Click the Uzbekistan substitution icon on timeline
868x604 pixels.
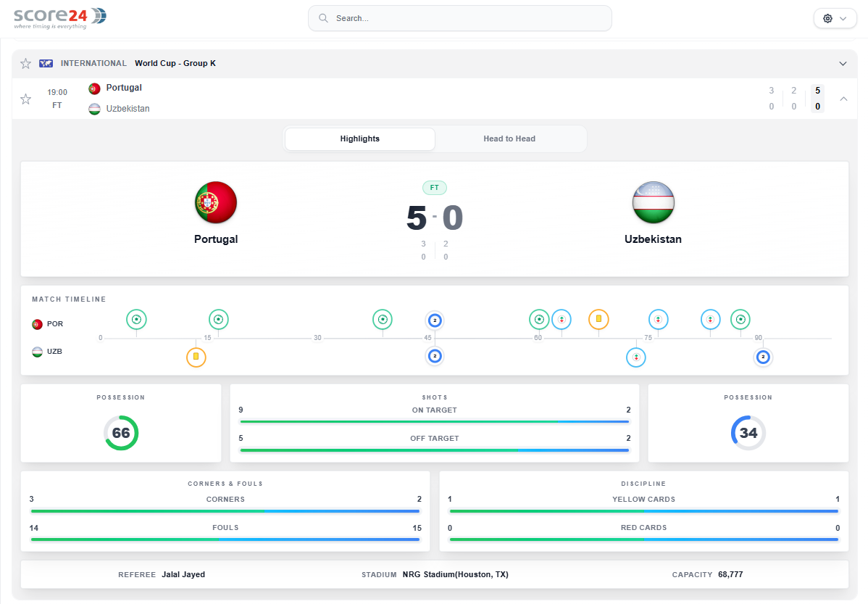pos(636,357)
